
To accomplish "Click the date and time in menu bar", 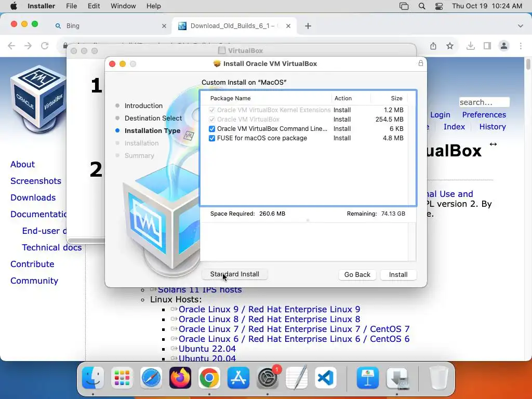I will (x=487, y=6).
